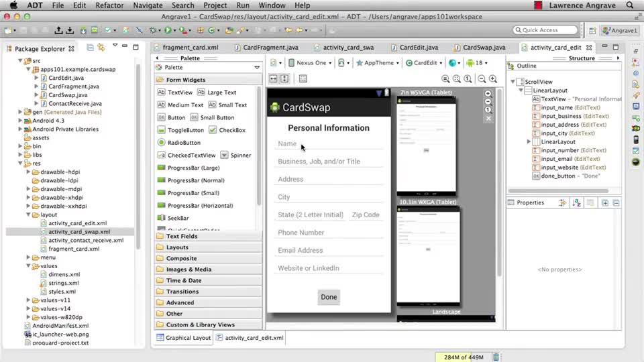Click the zoom to 100% magnifier icon
644x362 pixels.
pos(468,79)
